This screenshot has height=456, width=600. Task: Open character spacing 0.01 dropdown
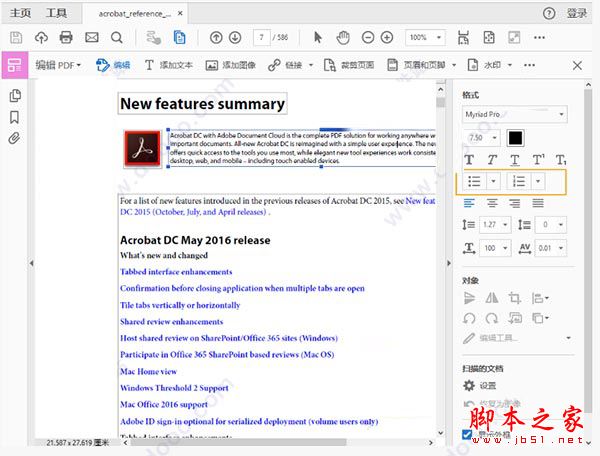[x=551, y=248]
